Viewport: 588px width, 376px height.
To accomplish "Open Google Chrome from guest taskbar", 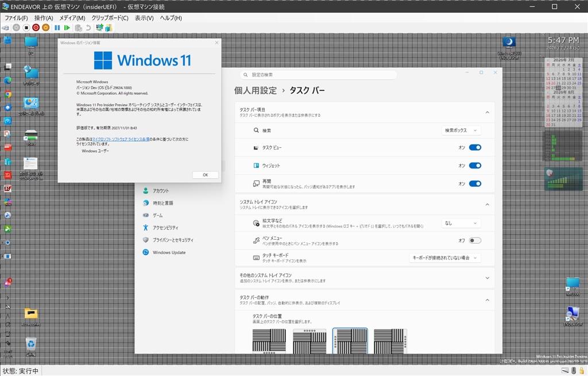I will pyautogui.click(x=7, y=94).
